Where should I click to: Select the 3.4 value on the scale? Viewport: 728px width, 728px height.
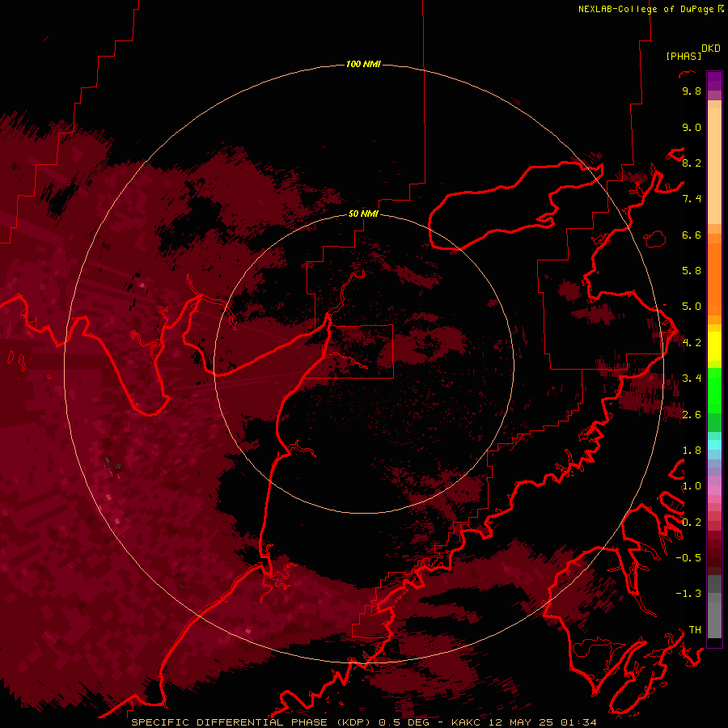click(x=692, y=379)
